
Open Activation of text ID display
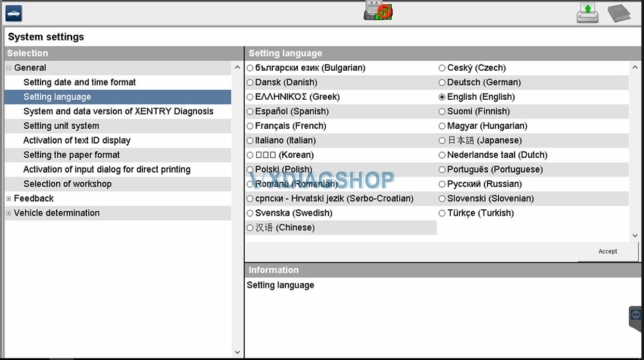coord(77,140)
